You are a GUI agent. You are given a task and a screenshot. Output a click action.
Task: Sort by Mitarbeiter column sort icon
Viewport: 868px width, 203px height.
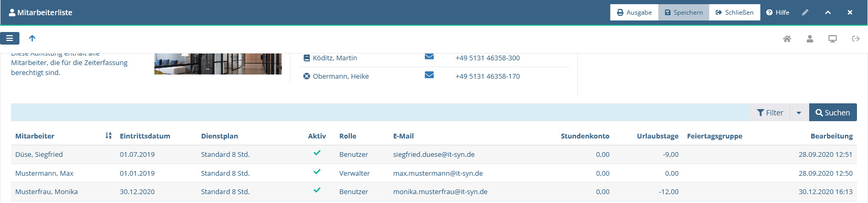pos(109,135)
